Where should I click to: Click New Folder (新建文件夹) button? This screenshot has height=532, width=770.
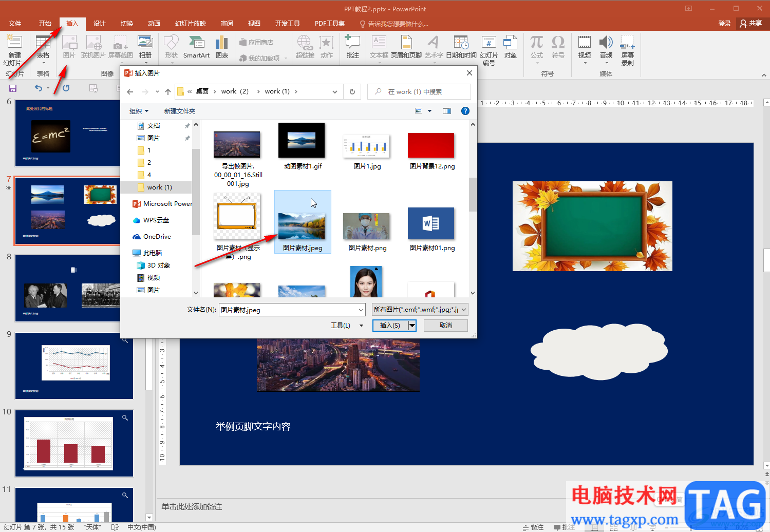pyautogui.click(x=179, y=111)
